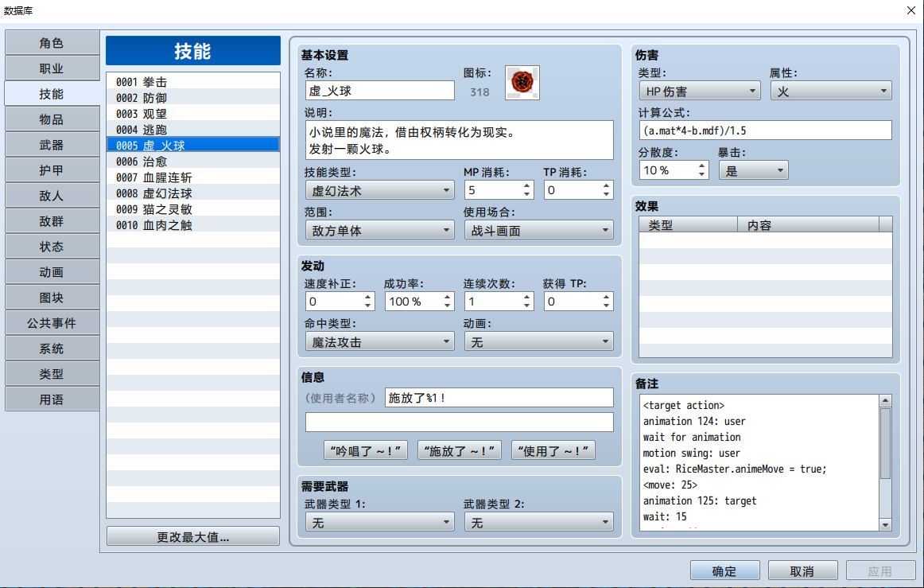924x588 pixels.
Task: Open the 武器 tab
Action: 52,145
